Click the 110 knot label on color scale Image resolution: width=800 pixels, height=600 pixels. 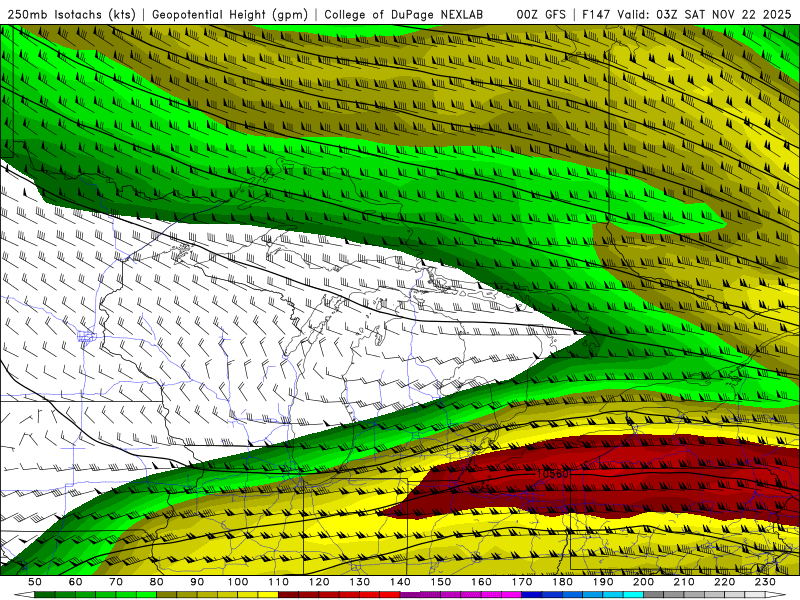point(278,582)
